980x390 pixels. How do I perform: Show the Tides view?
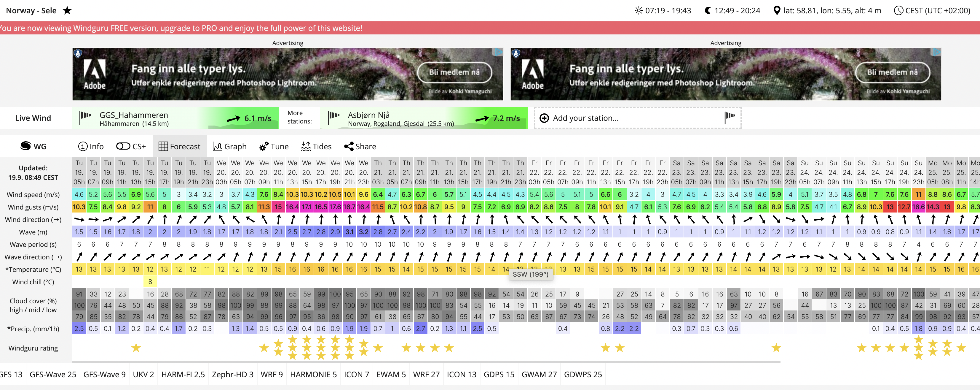pyautogui.click(x=316, y=146)
